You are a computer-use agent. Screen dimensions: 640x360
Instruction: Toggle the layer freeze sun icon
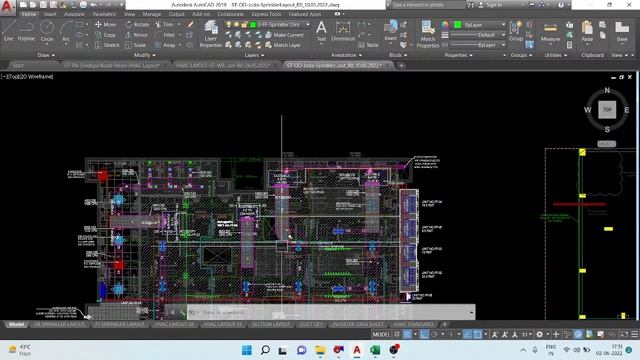pyautogui.click(x=236, y=25)
